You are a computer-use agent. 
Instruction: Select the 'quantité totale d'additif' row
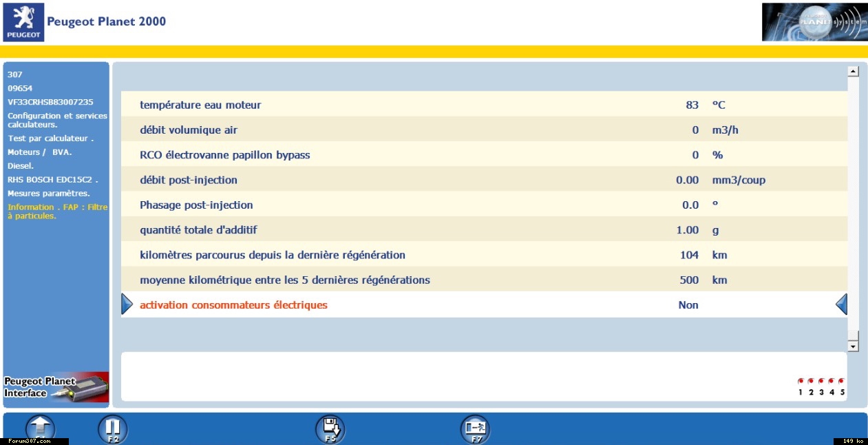(x=484, y=229)
